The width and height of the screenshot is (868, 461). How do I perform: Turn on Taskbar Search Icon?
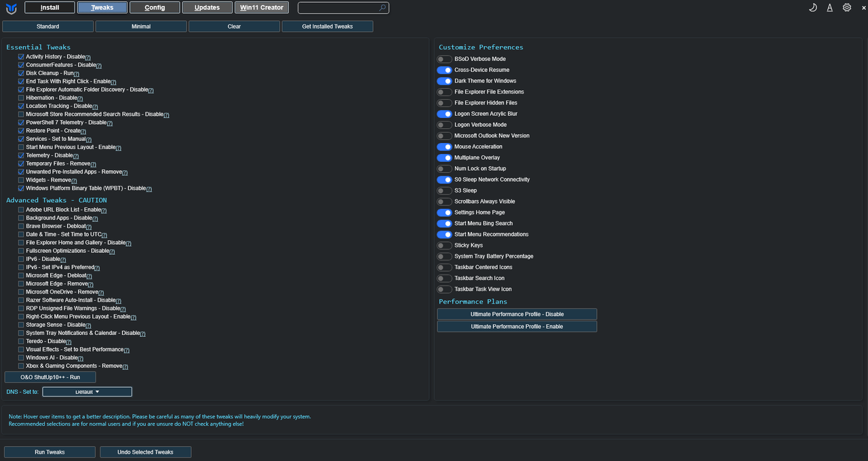tap(444, 278)
